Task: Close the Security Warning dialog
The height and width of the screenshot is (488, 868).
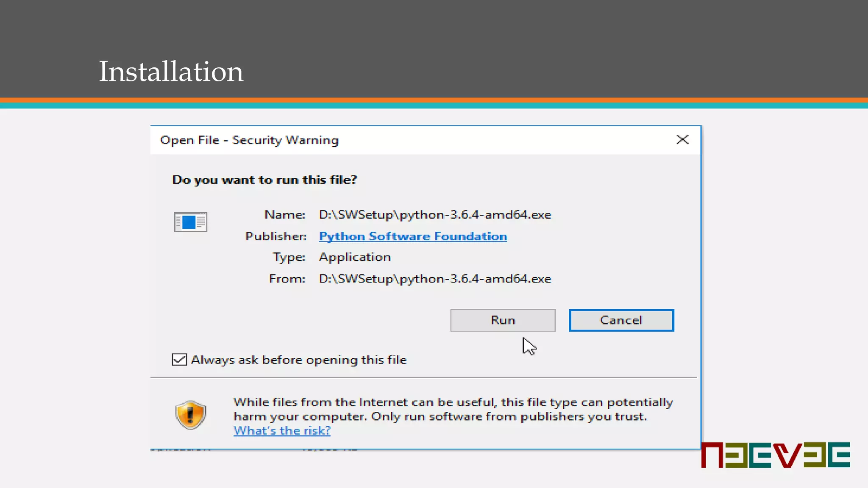Action: [x=682, y=139]
